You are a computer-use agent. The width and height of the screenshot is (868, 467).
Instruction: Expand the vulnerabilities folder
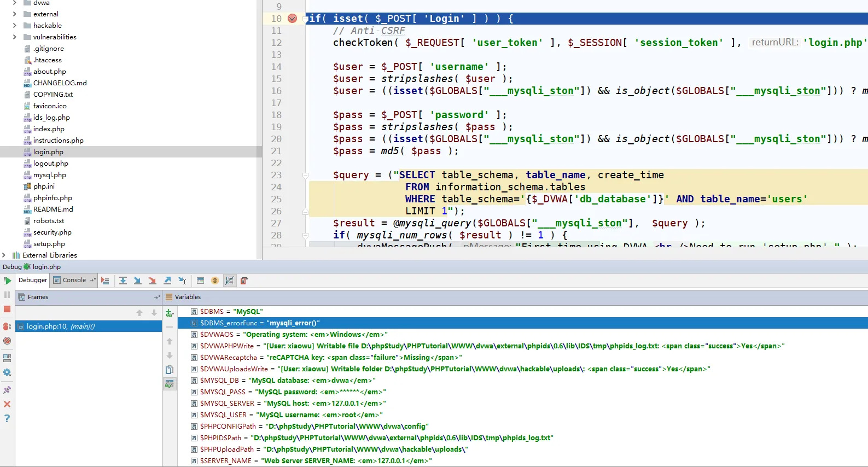coord(14,37)
